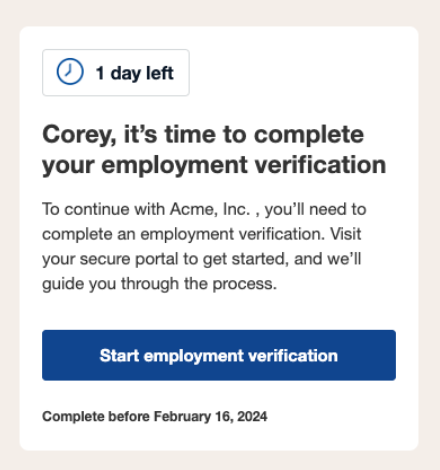
Task: Click the word "Visit" in body text
Action: (346, 234)
